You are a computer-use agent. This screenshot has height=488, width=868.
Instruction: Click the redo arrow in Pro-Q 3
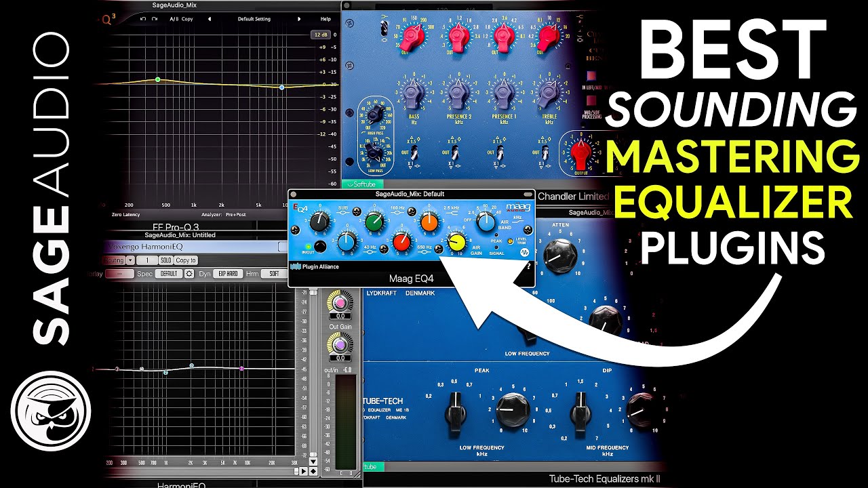(x=155, y=19)
